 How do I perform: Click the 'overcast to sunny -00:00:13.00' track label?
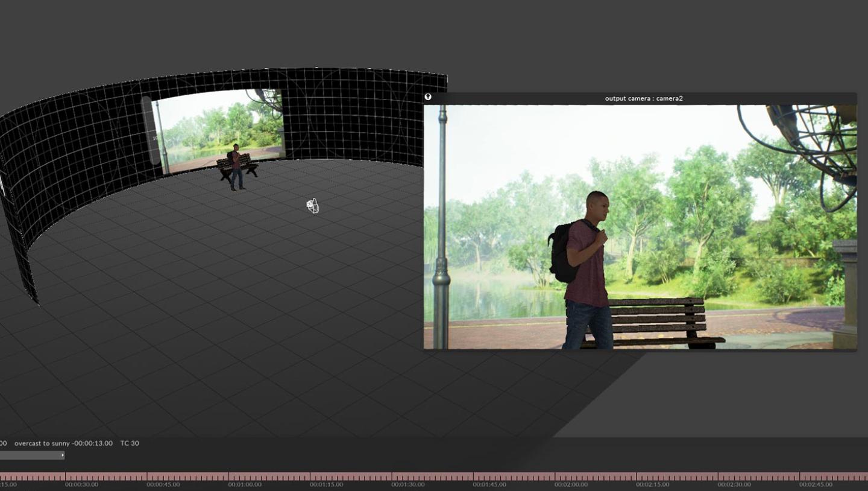[63, 443]
